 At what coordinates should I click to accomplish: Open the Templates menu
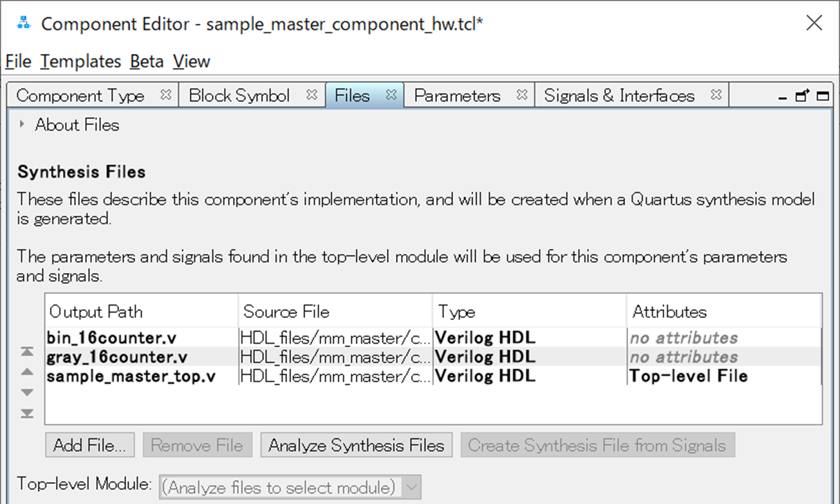click(80, 61)
